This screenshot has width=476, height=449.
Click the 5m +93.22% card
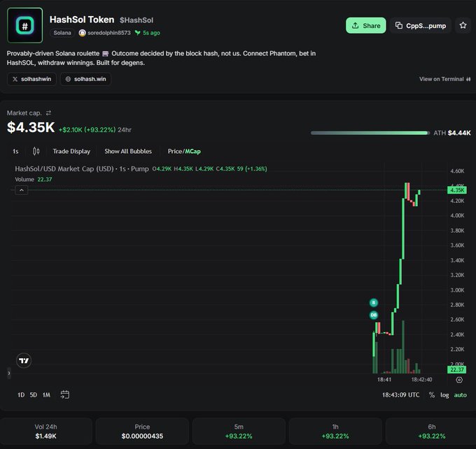click(x=239, y=432)
